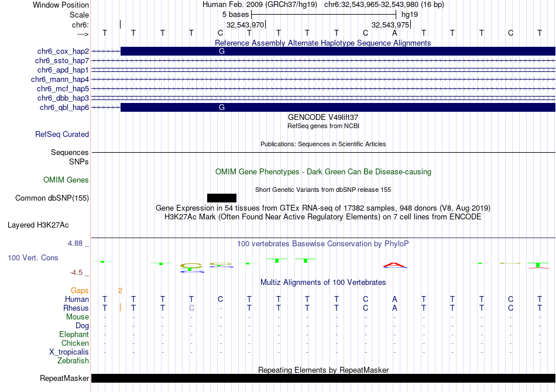
Task: Click Short Genetic Variants from dbSNP title
Action: tap(323, 190)
